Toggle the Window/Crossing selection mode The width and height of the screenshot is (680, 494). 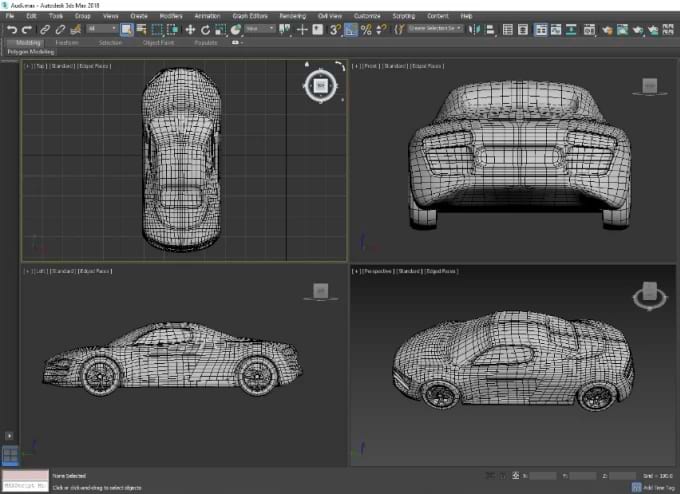[x=172, y=30]
